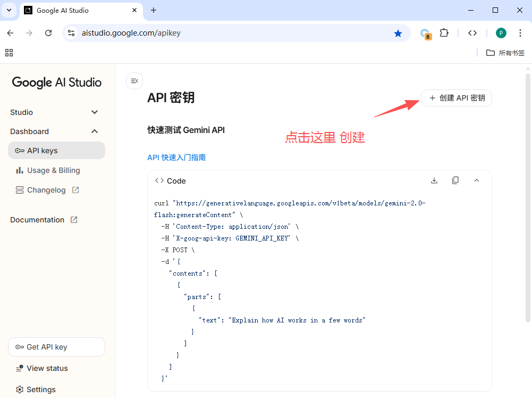The height and width of the screenshot is (398, 532).
Task: Open the API 快速入门指南 link
Action: pos(176,157)
